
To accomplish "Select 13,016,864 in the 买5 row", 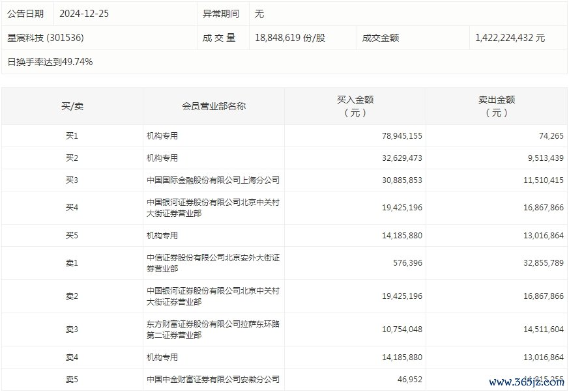I will [543, 236].
